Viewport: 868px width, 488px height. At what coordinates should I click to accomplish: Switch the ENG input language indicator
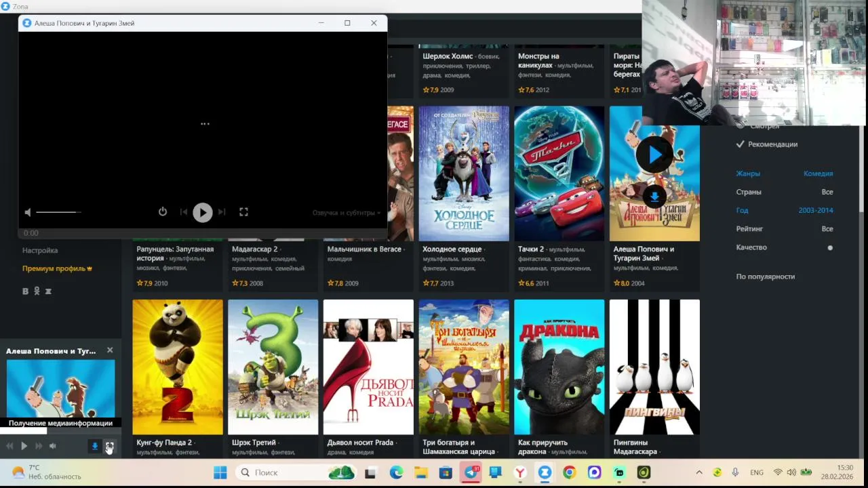click(x=757, y=472)
